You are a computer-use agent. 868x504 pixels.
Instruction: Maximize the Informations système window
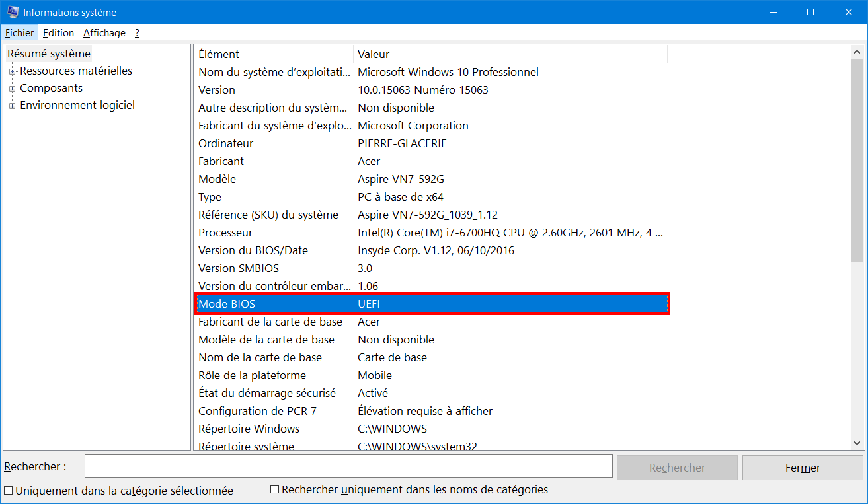810,12
